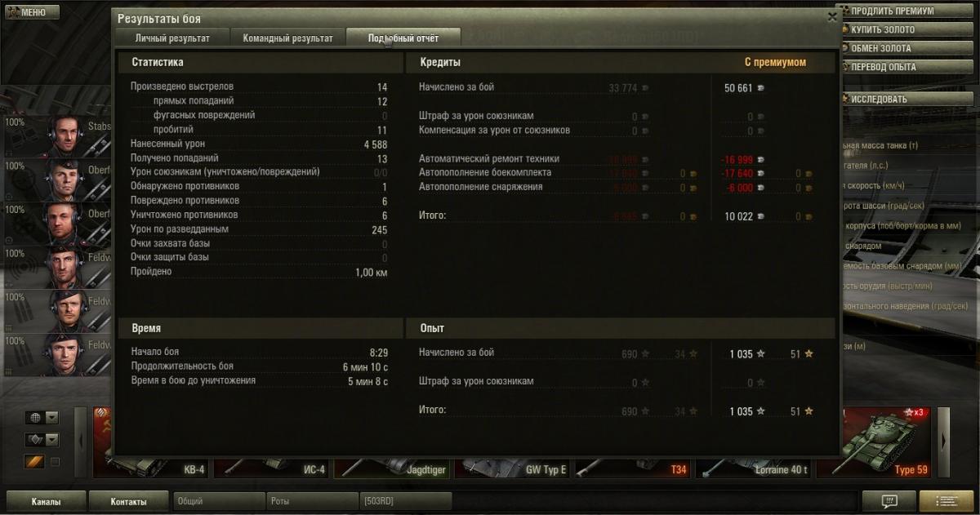The height and width of the screenshot is (515, 980).
Task: Switch to Личный результат tab
Action: [172, 38]
